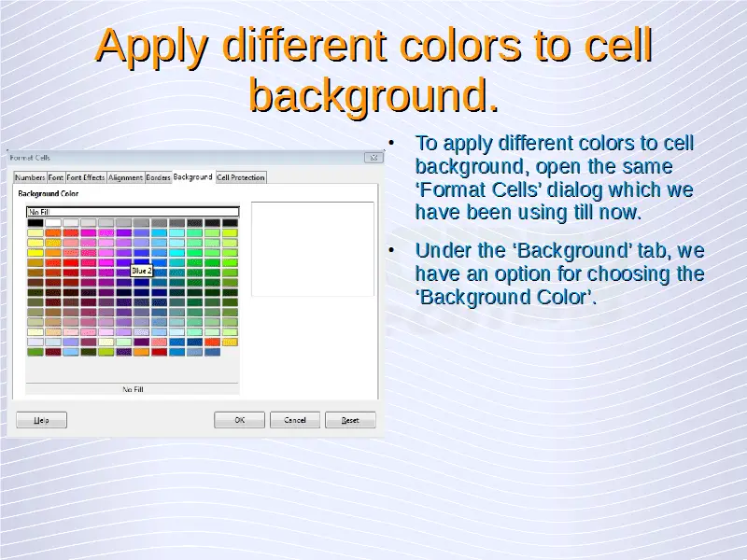This screenshot has width=747, height=560.
Task: Open the Cell Protection tab
Action: (x=242, y=177)
